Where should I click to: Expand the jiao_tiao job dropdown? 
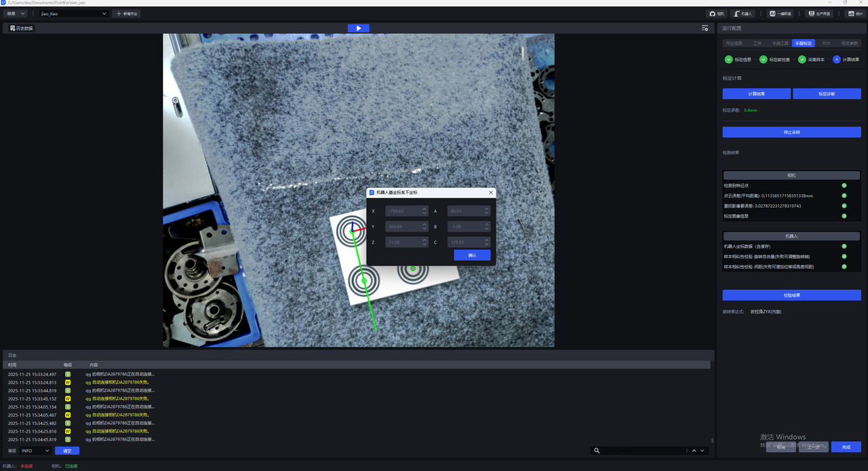click(x=104, y=14)
